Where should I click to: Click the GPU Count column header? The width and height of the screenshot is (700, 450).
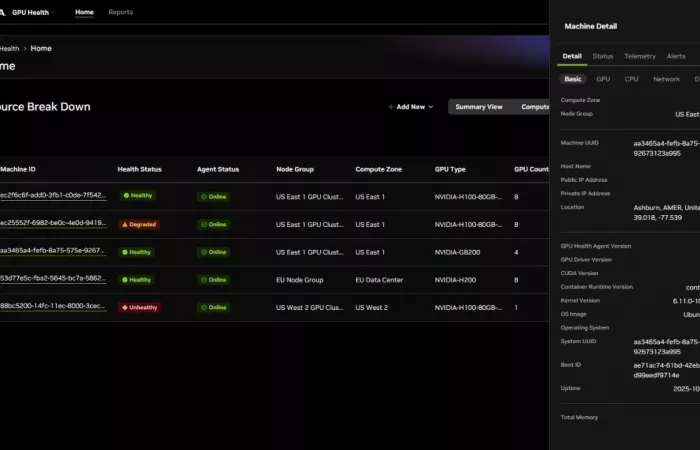click(x=531, y=169)
